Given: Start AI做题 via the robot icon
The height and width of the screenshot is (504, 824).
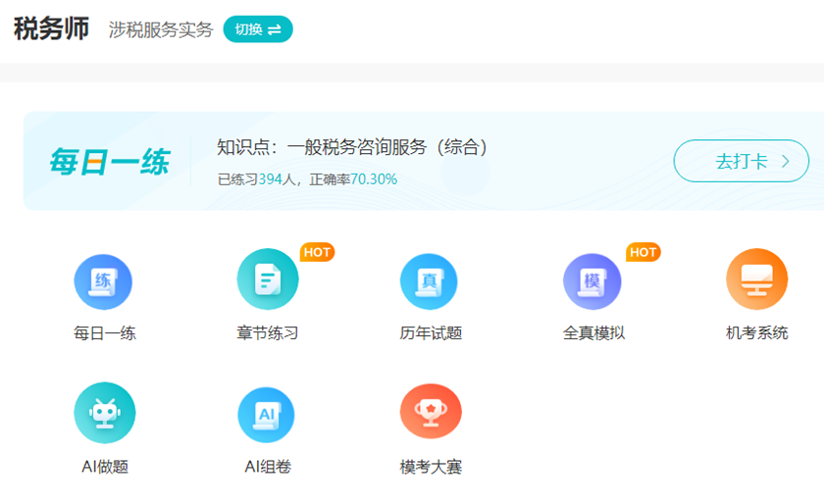Looking at the screenshot, I should (104, 413).
